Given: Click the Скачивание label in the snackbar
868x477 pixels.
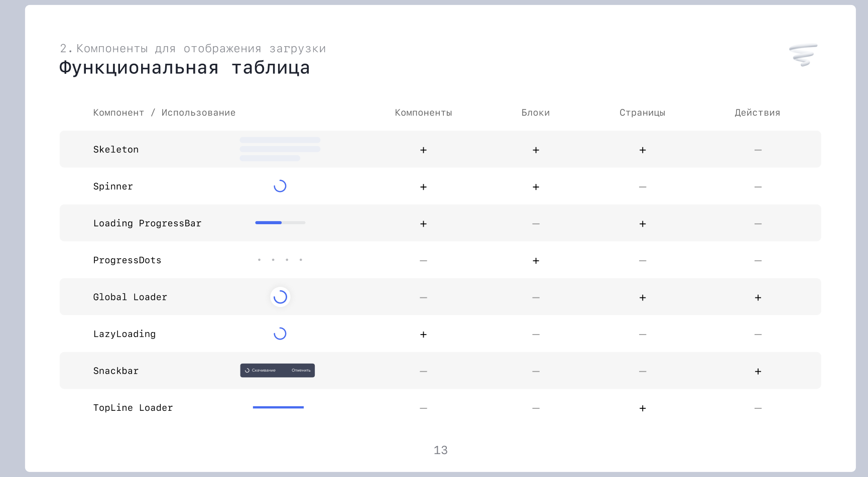Looking at the screenshot, I should (x=264, y=370).
